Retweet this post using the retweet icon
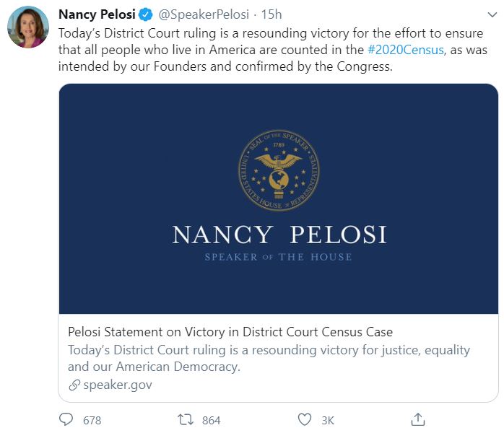 point(186,419)
